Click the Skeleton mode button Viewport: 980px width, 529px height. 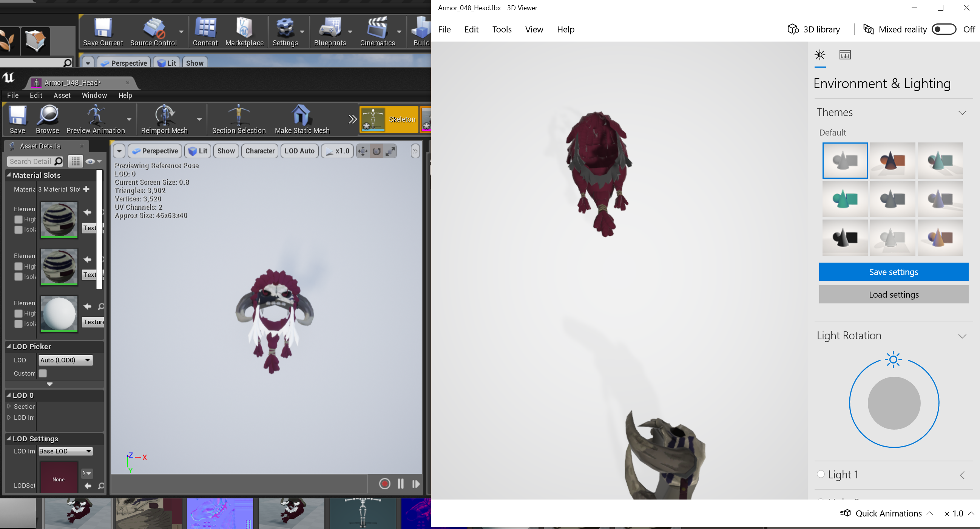click(389, 119)
